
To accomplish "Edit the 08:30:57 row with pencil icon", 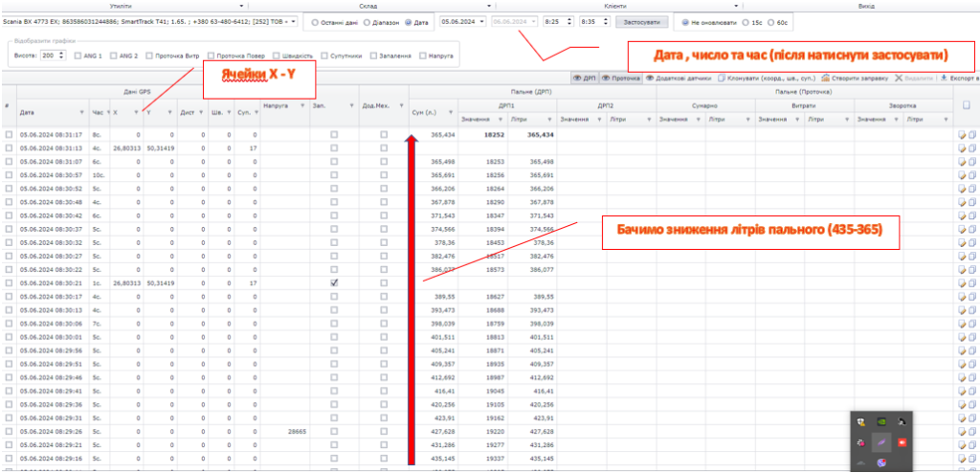I will [961, 175].
